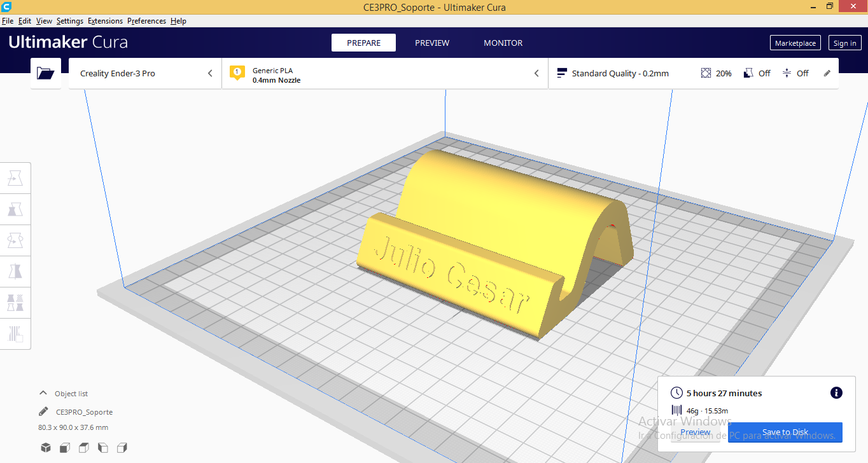
Task: Click the Standard Quality profile layer icon
Action: coord(561,73)
